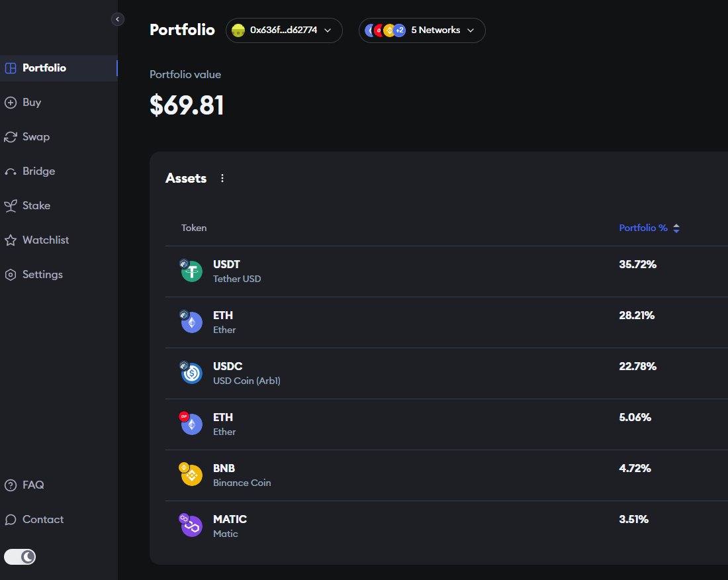Open the Assets three-dot menu
This screenshot has width=728, height=580.
click(222, 178)
